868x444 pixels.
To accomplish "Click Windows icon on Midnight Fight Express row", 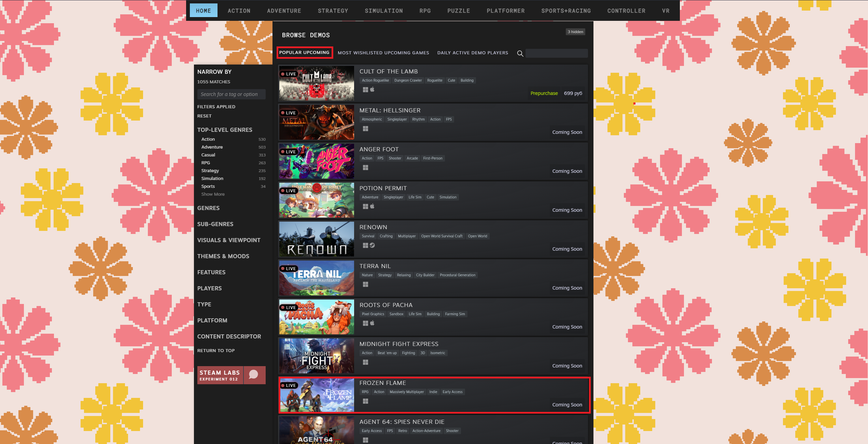I will (365, 362).
